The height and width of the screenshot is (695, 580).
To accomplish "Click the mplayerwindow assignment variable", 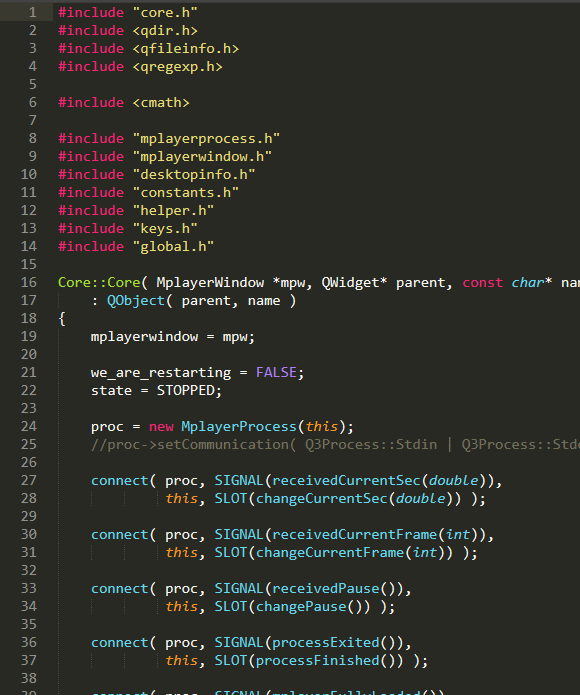I will 144,336.
